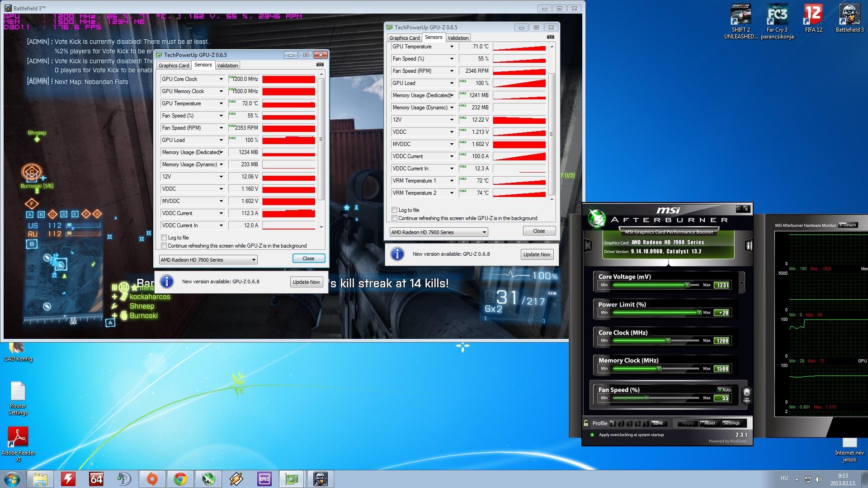Screen dimensions: 868x488
Task: Click Winamp lightning icon in taskbar
Action: (x=236, y=479)
